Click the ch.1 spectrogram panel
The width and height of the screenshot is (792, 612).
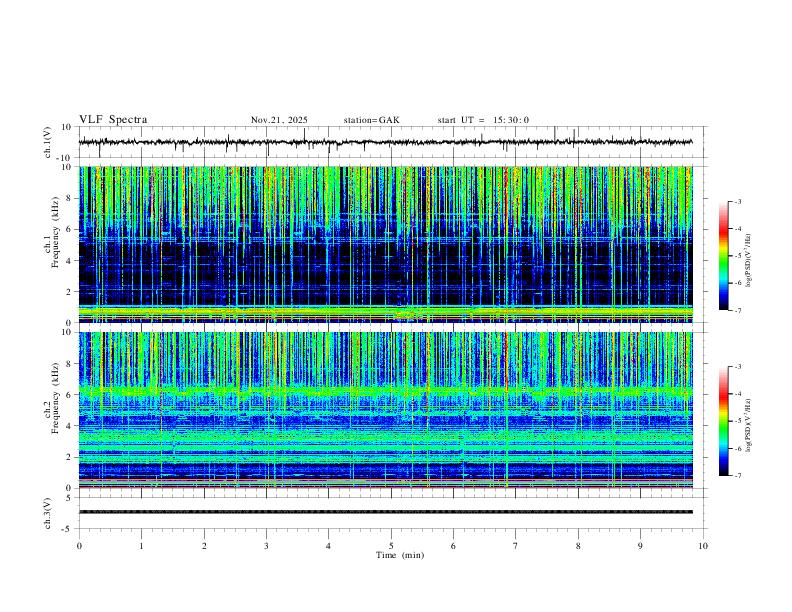[386, 244]
